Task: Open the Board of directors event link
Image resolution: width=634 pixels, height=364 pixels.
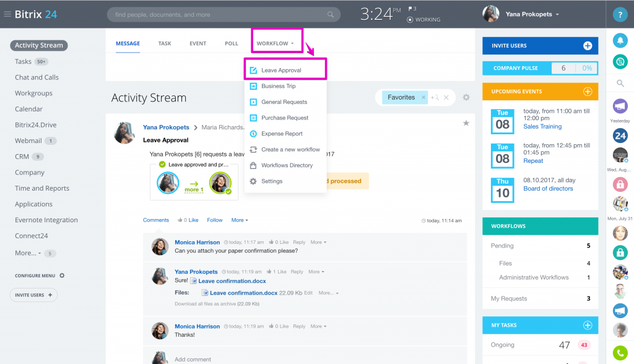Action: click(548, 188)
